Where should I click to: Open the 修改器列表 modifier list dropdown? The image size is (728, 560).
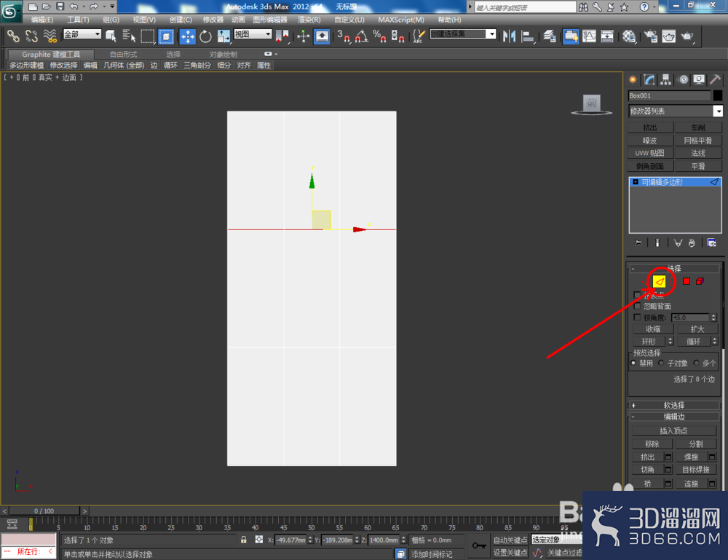pos(718,111)
